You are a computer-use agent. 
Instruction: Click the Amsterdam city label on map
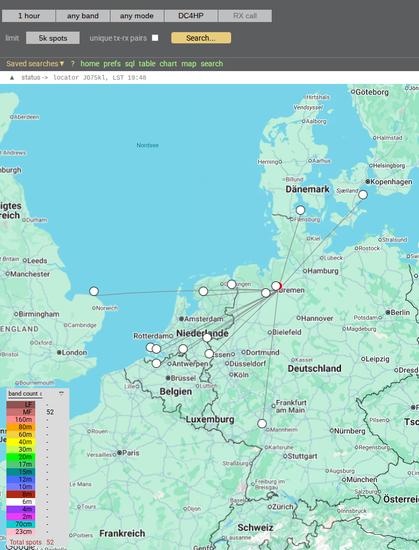[x=204, y=319]
